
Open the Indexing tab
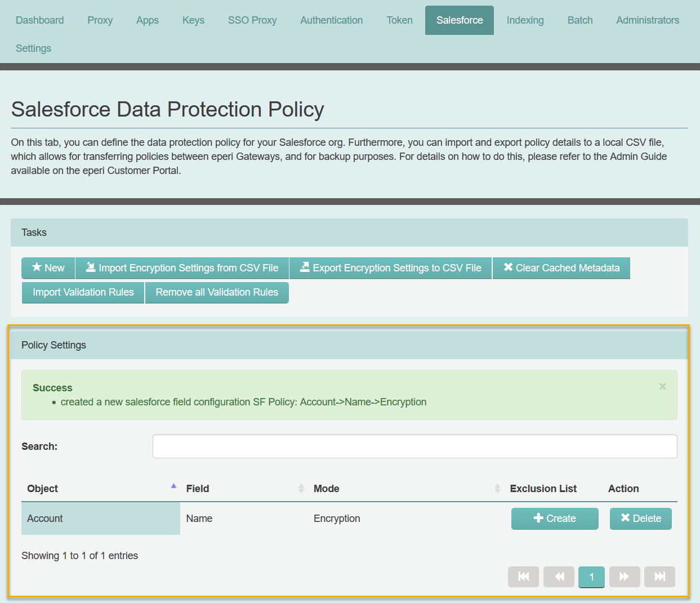525,20
